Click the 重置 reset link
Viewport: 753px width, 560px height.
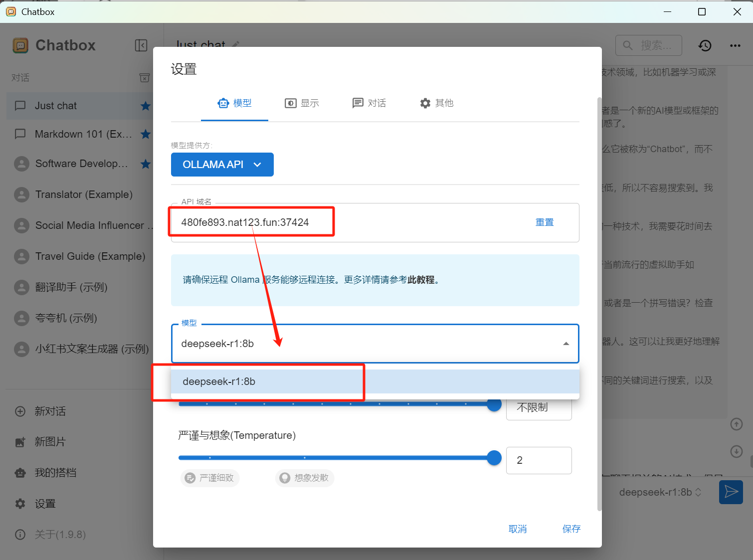click(x=545, y=222)
